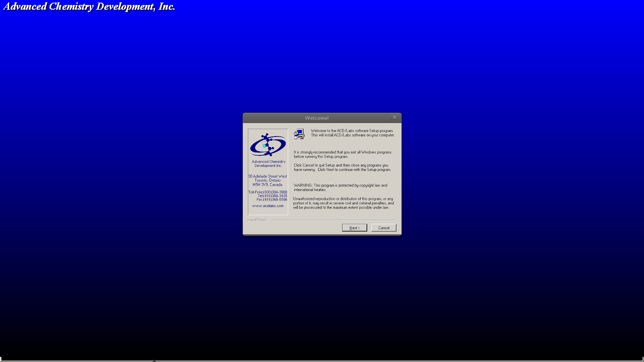Close the Welcome dialog
The width and height of the screenshot is (644, 362).
coord(394,117)
